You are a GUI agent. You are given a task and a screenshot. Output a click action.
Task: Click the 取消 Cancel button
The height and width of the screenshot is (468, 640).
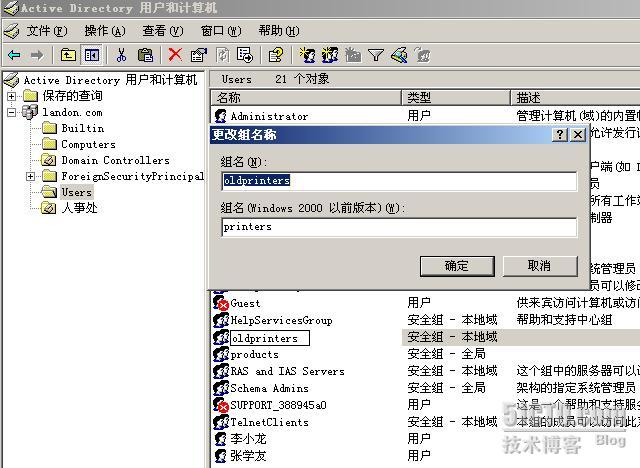(x=540, y=266)
